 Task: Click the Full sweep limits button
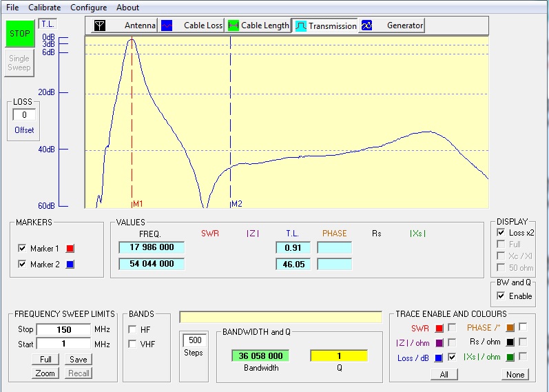(x=45, y=360)
